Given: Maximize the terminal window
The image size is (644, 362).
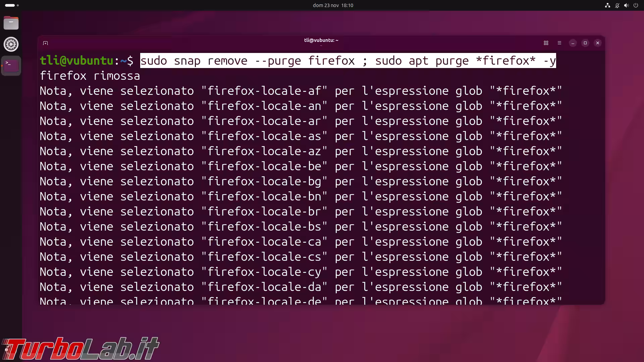Looking at the screenshot, I should [585, 43].
